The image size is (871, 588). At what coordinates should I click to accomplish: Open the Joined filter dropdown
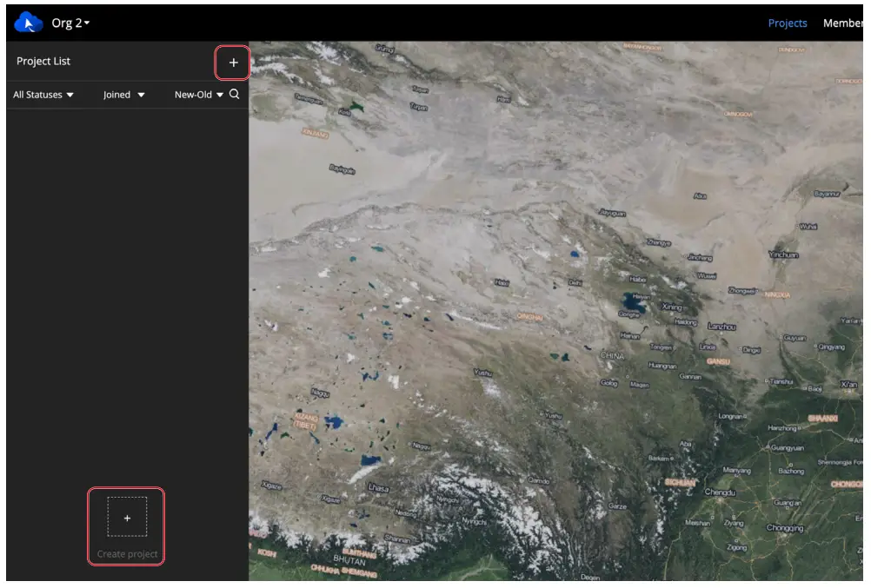[123, 95]
